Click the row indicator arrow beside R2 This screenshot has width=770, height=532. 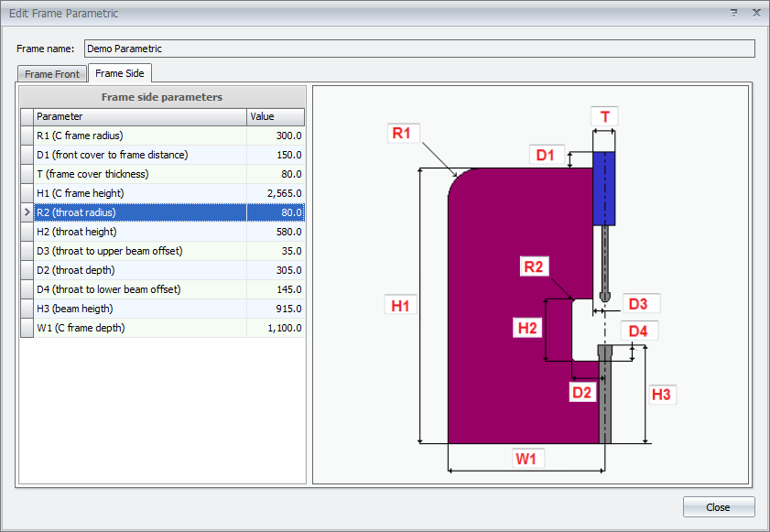27,212
